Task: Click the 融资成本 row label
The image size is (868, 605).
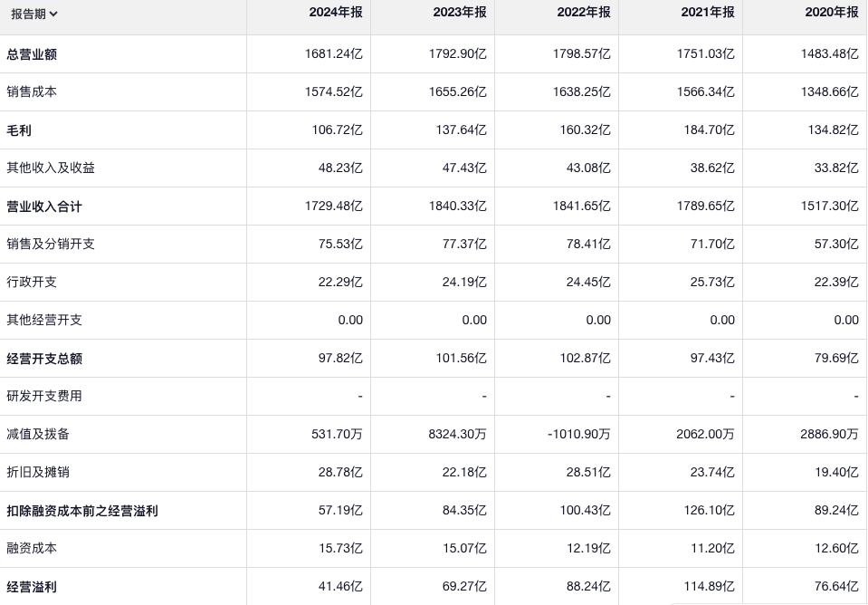Action: coord(32,549)
